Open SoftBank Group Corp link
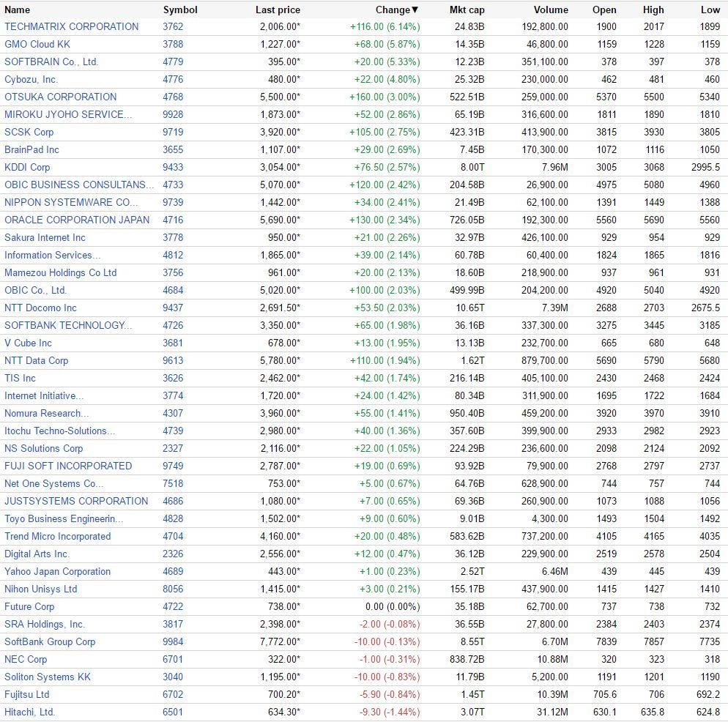The image size is (728, 722). coord(50,642)
